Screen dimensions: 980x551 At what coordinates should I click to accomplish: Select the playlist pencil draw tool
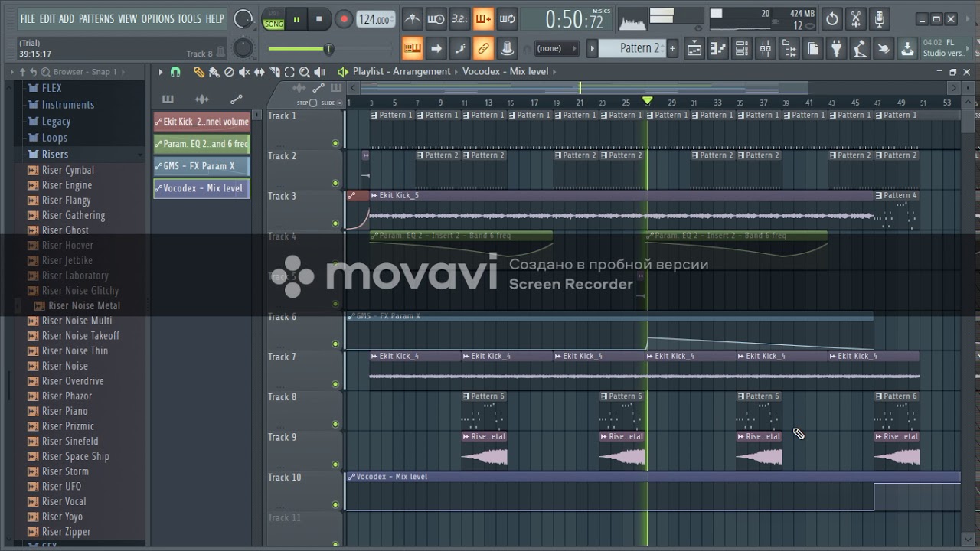tap(199, 72)
